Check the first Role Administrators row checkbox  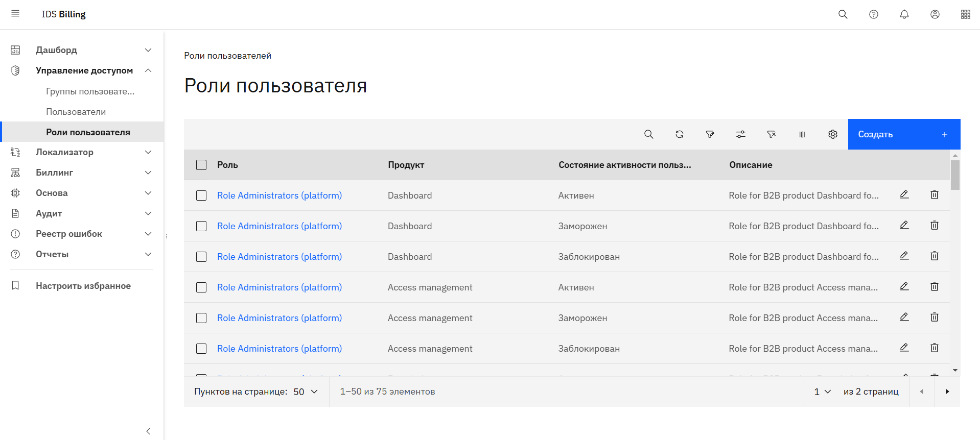[x=201, y=195]
